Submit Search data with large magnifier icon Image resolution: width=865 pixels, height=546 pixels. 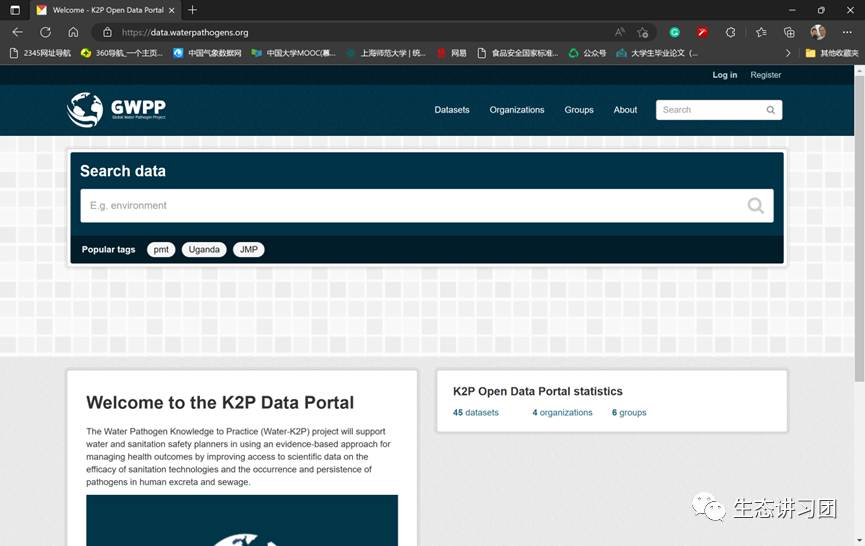tap(755, 206)
